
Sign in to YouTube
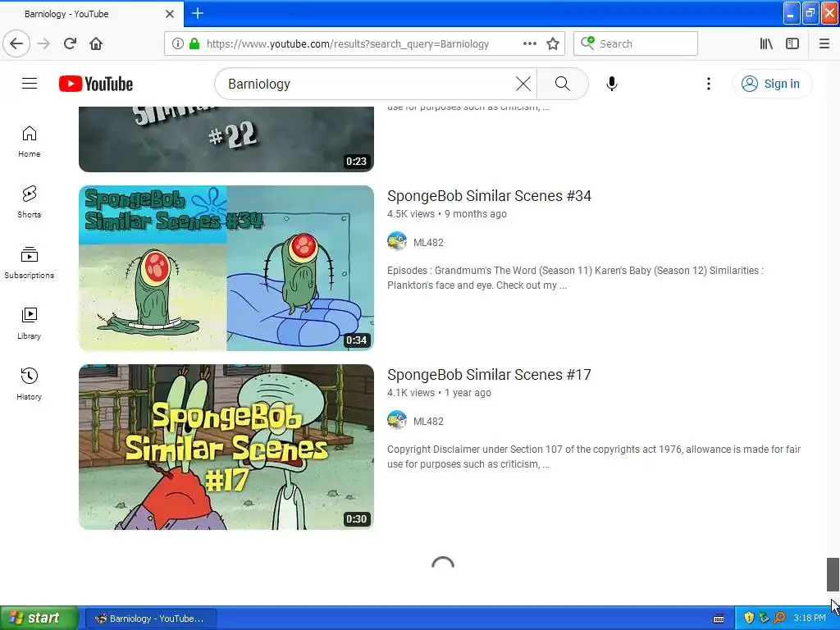pyautogui.click(x=772, y=84)
